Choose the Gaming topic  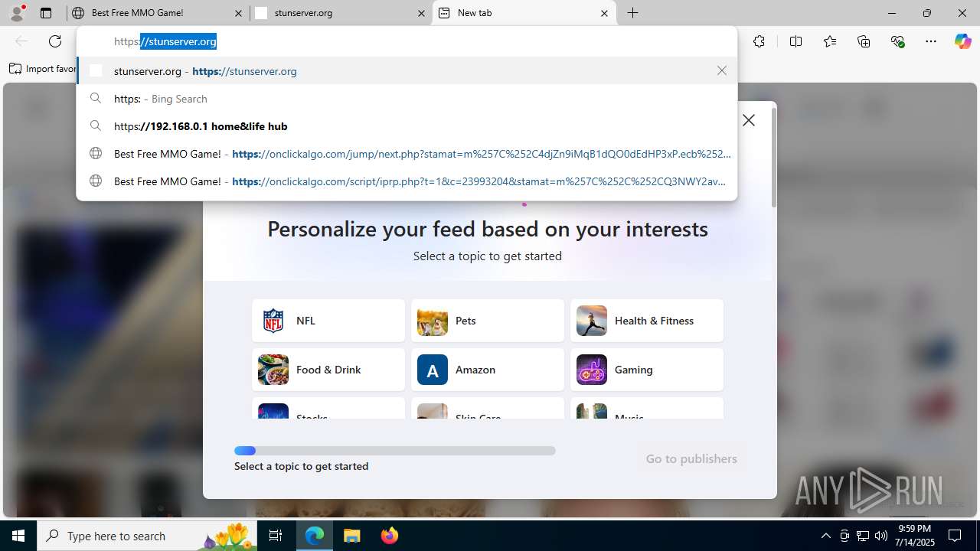point(647,370)
